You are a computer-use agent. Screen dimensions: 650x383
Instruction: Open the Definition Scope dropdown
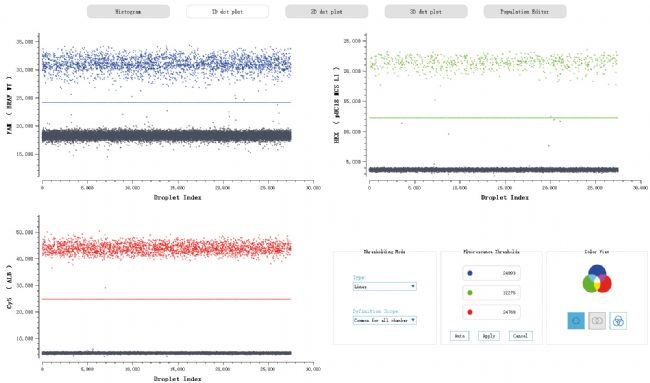coord(384,320)
